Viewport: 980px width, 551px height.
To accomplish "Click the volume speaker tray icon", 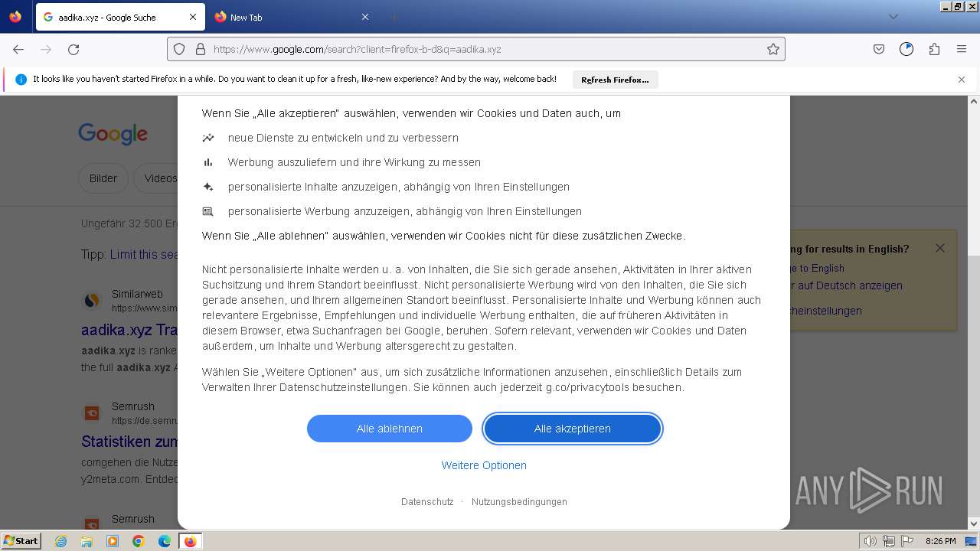I will [870, 541].
